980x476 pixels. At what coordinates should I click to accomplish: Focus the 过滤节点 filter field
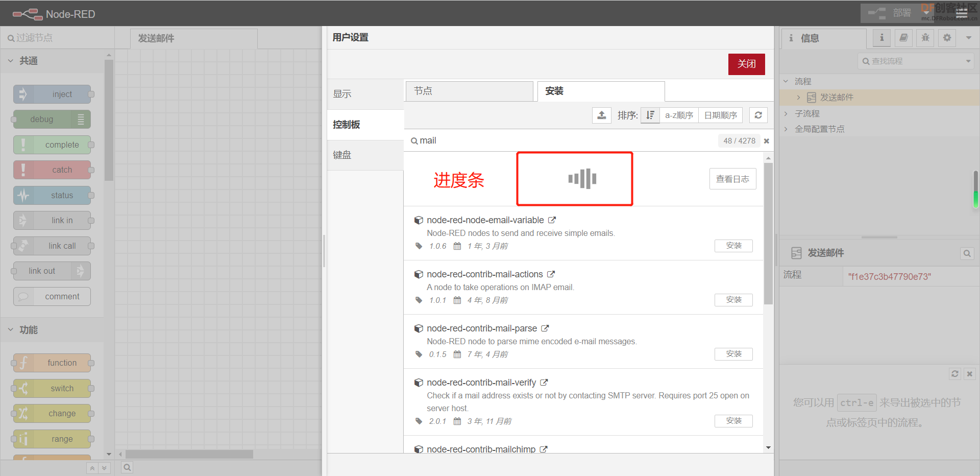57,38
